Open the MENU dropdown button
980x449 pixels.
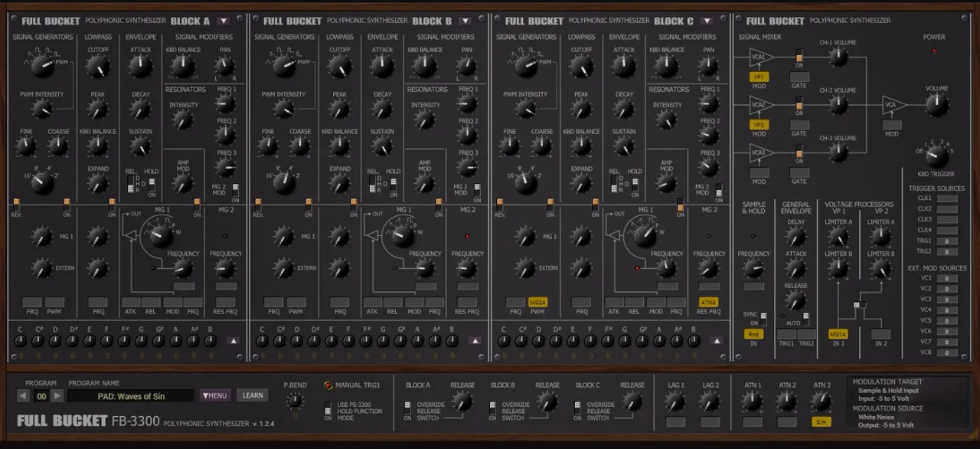pyautogui.click(x=215, y=395)
